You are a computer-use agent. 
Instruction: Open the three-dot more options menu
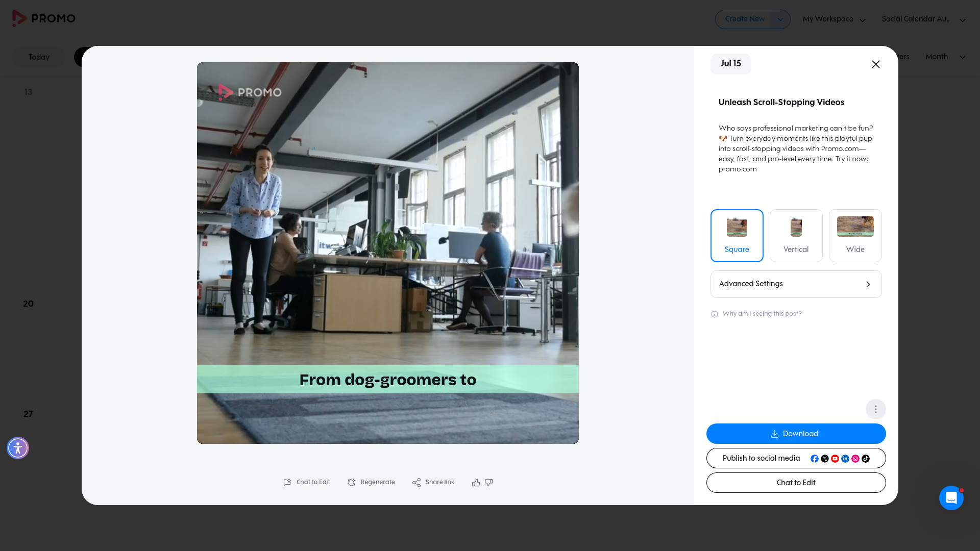click(x=876, y=409)
